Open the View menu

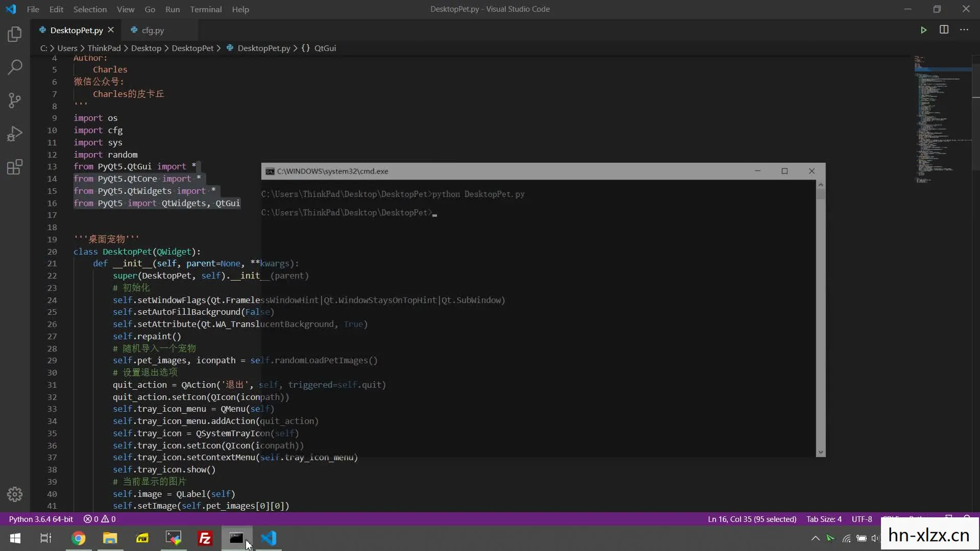click(126, 9)
